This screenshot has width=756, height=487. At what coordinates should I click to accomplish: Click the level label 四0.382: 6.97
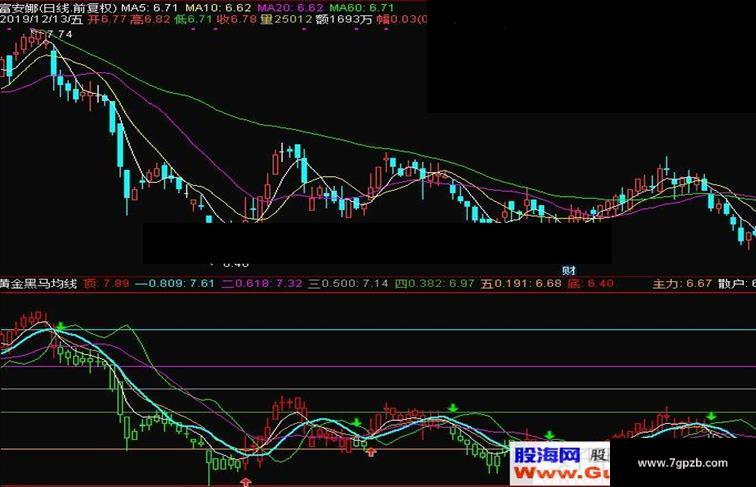tap(435, 284)
